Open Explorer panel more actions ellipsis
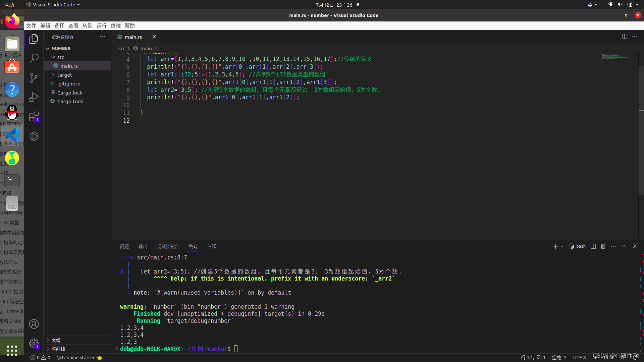 tap(102, 37)
